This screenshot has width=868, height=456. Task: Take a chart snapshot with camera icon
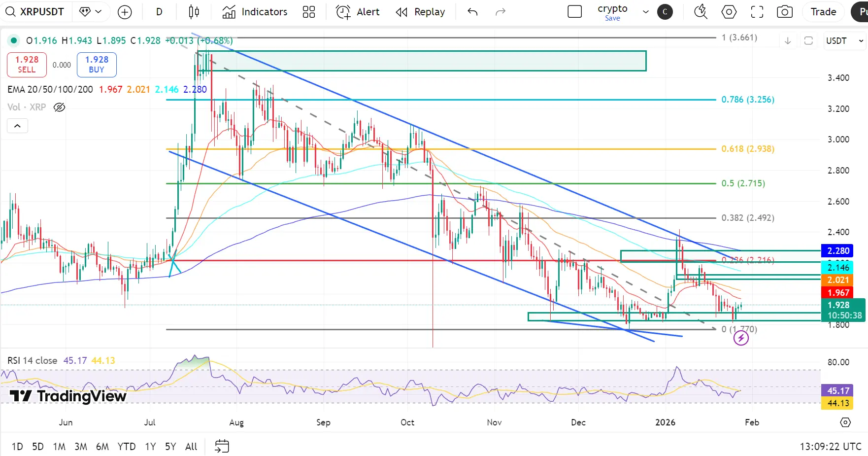pyautogui.click(x=785, y=12)
